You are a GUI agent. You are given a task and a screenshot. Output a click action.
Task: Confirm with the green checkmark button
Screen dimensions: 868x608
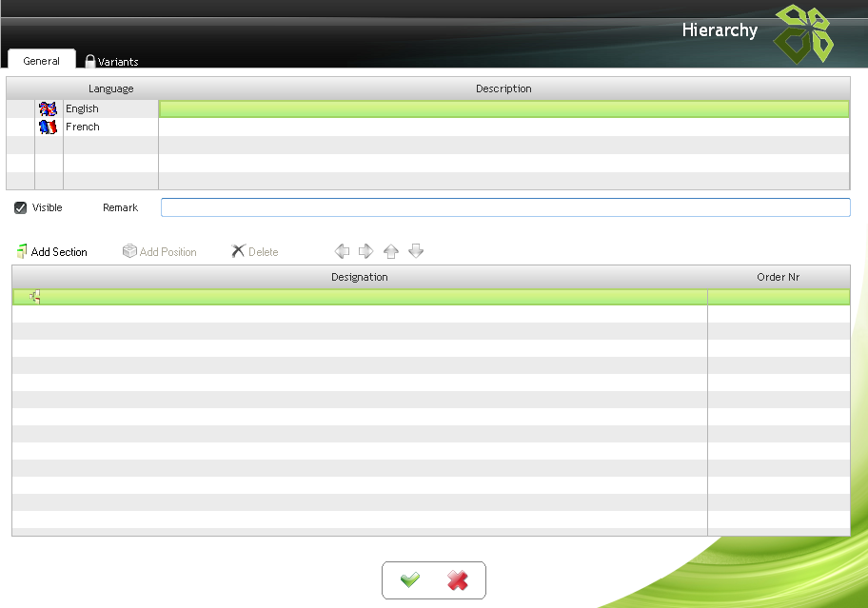coord(410,580)
